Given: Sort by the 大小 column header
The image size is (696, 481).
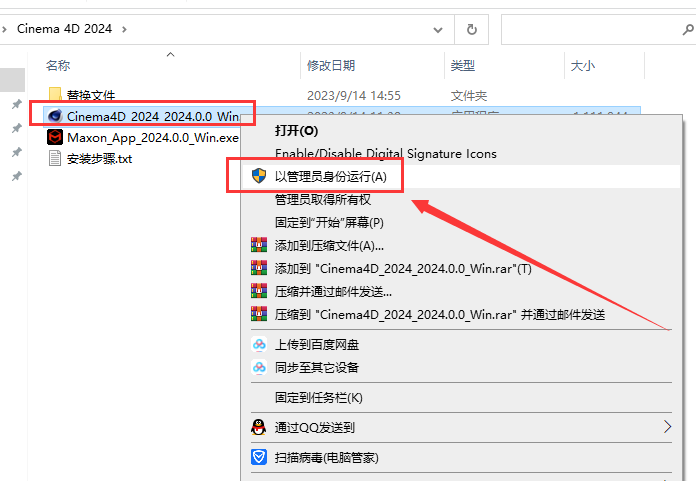Looking at the screenshot, I should [x=582, y=66].
